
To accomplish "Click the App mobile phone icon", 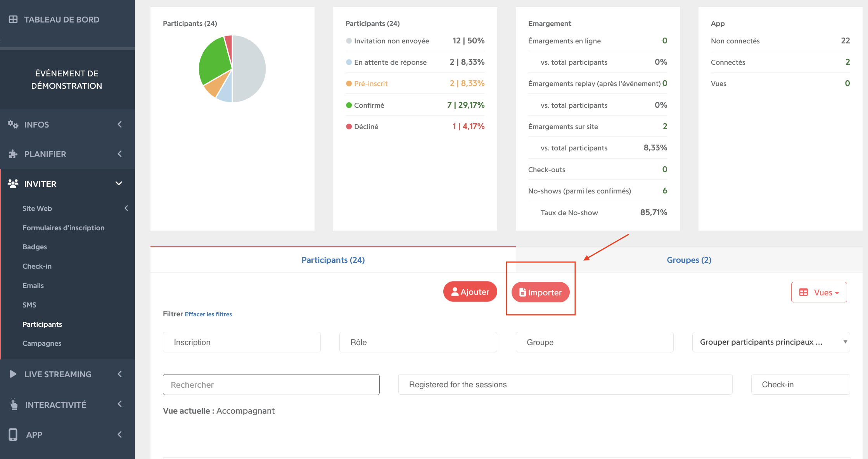I will click(13, 435).
